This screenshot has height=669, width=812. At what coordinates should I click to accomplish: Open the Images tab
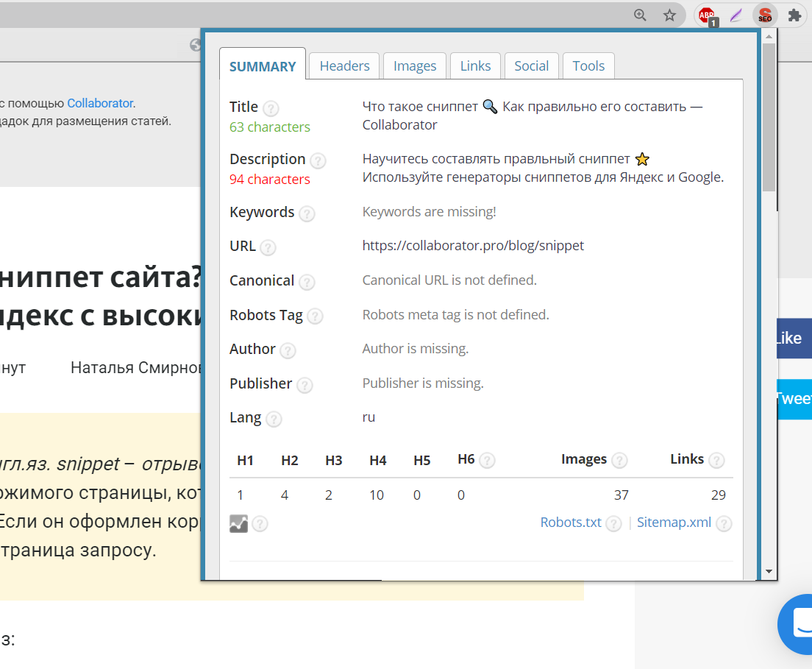click(415, 66)
